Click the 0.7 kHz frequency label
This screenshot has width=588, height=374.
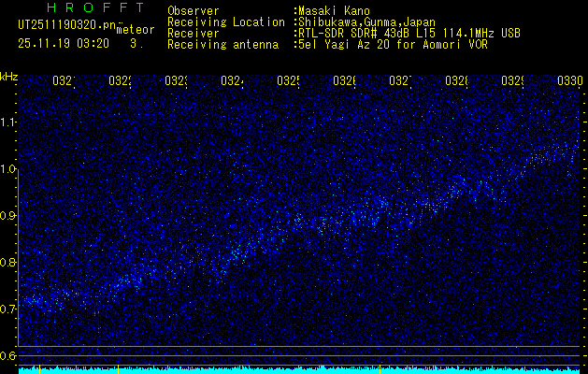pos(8,309)
